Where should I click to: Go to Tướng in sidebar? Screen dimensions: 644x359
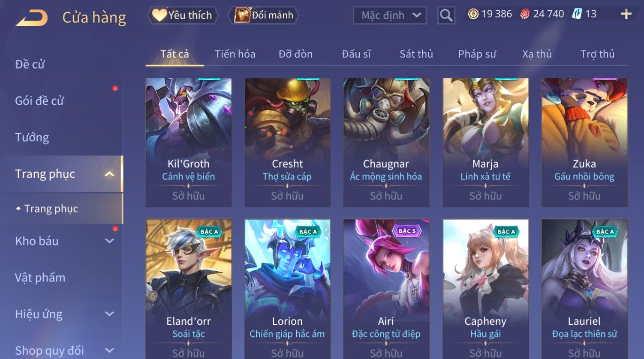point(32,138)
